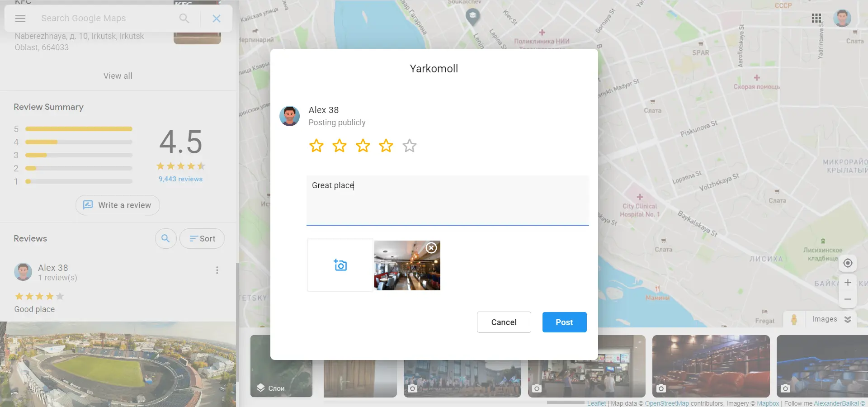
Task: Activate the Street View pegman
Action: (795, 319)
